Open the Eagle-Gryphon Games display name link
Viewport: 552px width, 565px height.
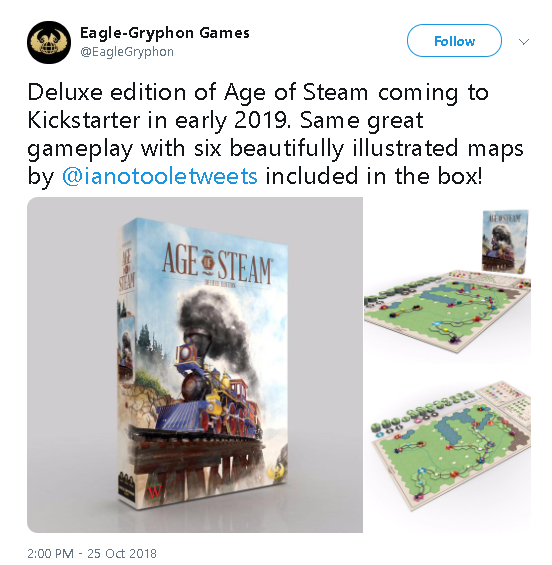(165, 33)
